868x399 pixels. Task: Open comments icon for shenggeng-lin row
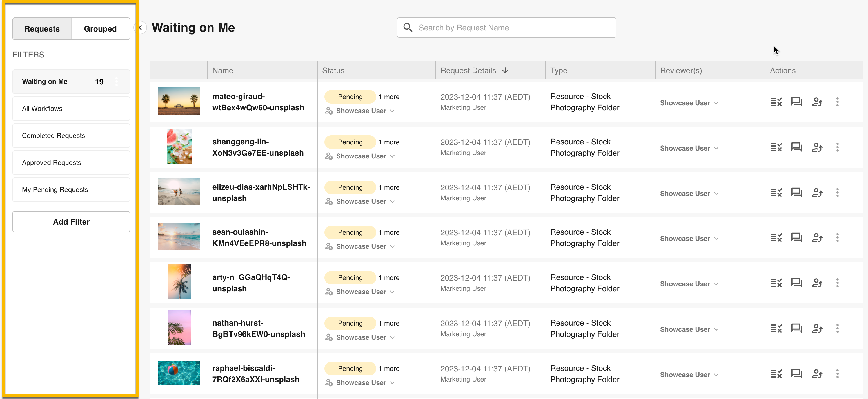pos(796,147)
